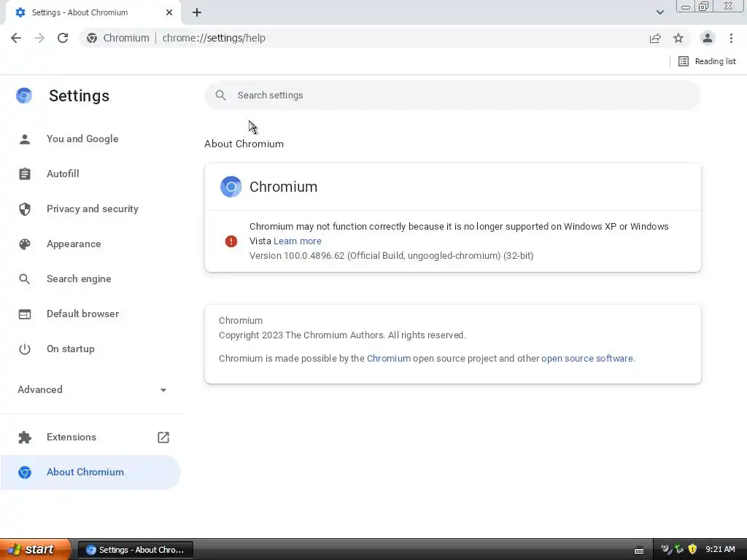
Task: Open Extensions page from sidebar
Action: (90, 437)
